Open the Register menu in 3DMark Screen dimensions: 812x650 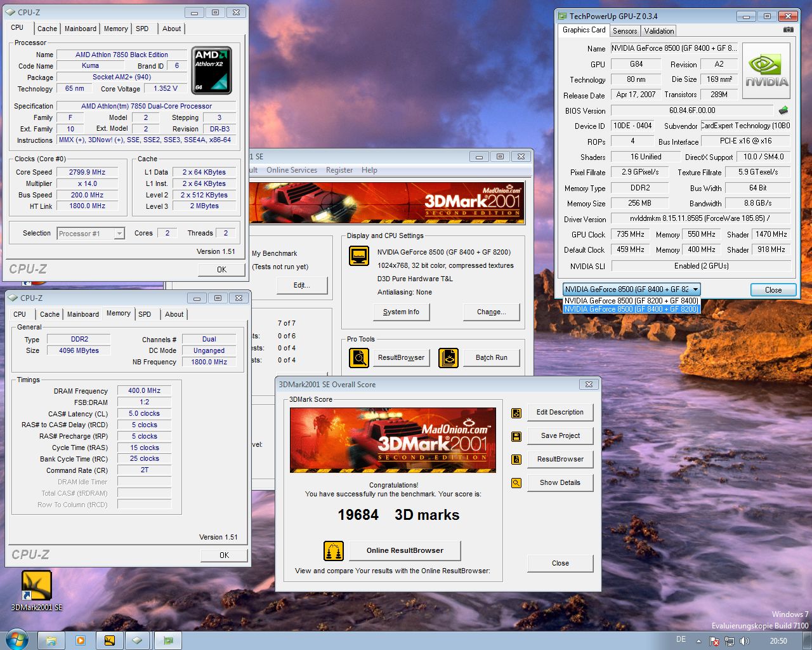[339, 170]
